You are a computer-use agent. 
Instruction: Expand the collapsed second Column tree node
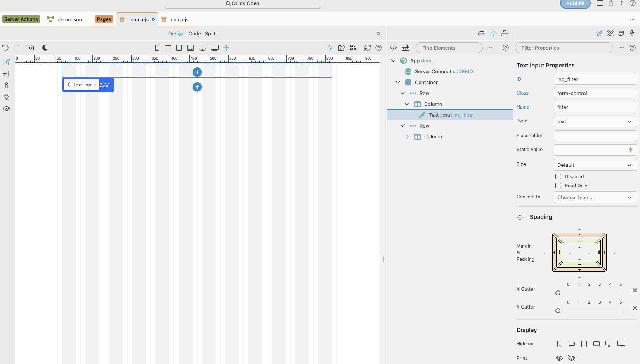[407, 137]
